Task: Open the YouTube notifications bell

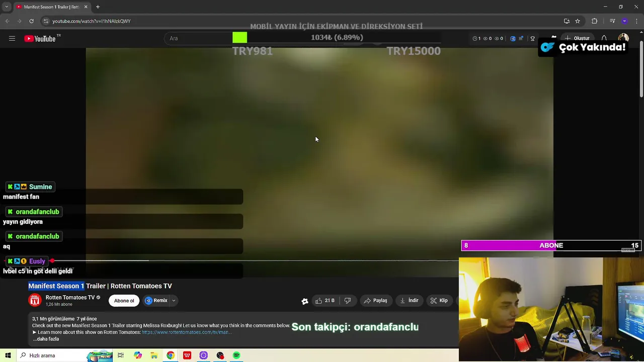Action: tap(604, 38)
